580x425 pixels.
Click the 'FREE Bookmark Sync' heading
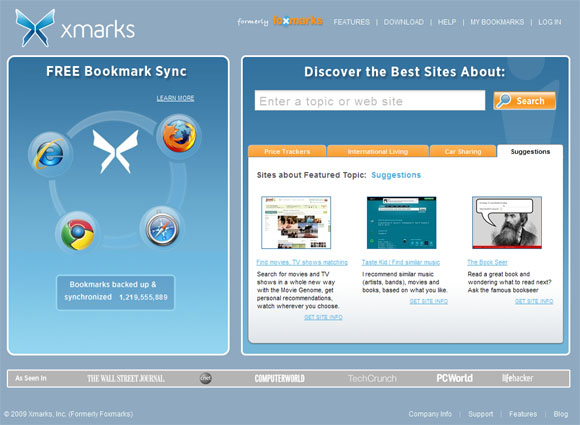point(116,71)
